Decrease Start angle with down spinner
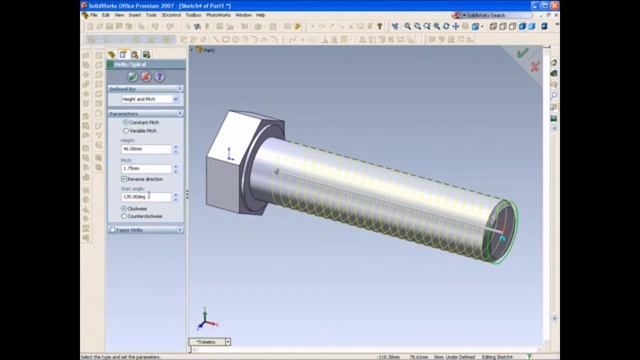 click(176, 199)
